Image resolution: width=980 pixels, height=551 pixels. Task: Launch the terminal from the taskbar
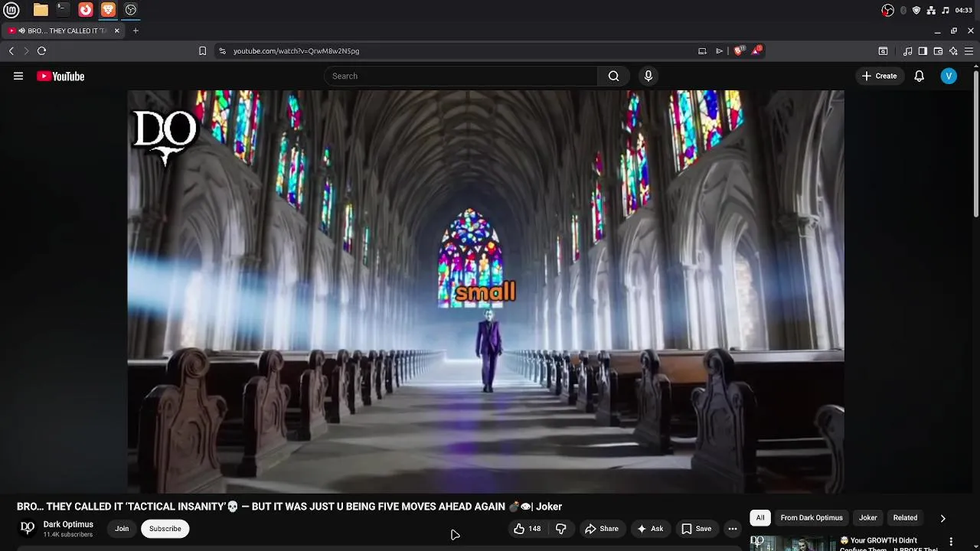pyautogui.click(x=63, y=10)
